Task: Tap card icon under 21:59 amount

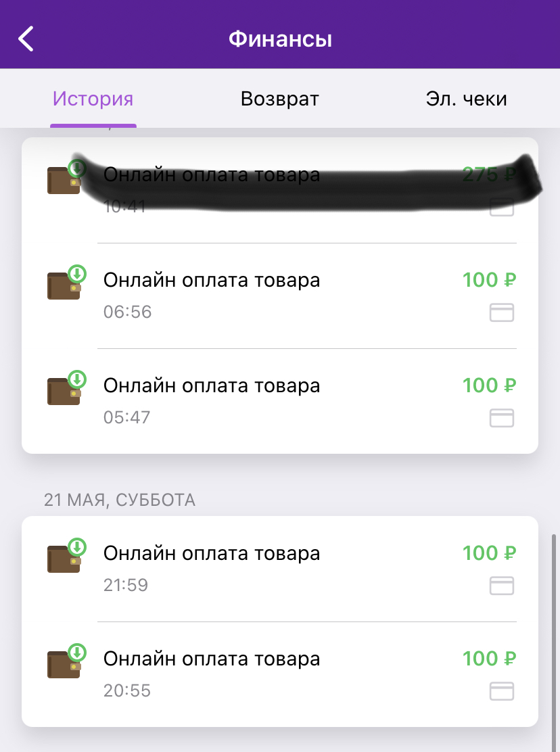Action: pos(502,586)
